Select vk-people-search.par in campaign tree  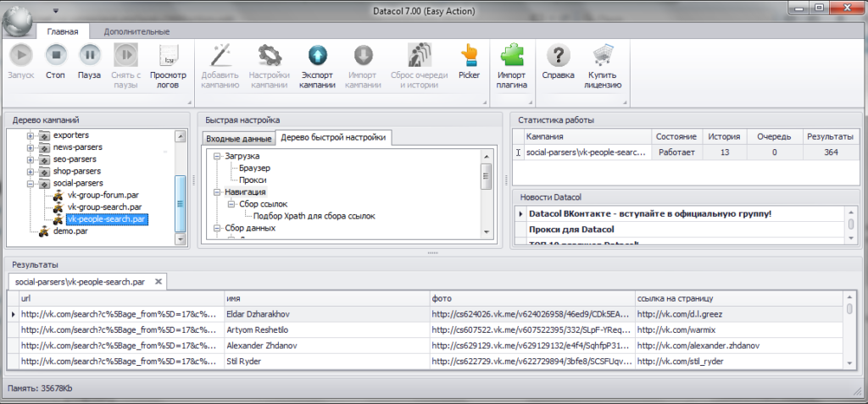[106, 219]
